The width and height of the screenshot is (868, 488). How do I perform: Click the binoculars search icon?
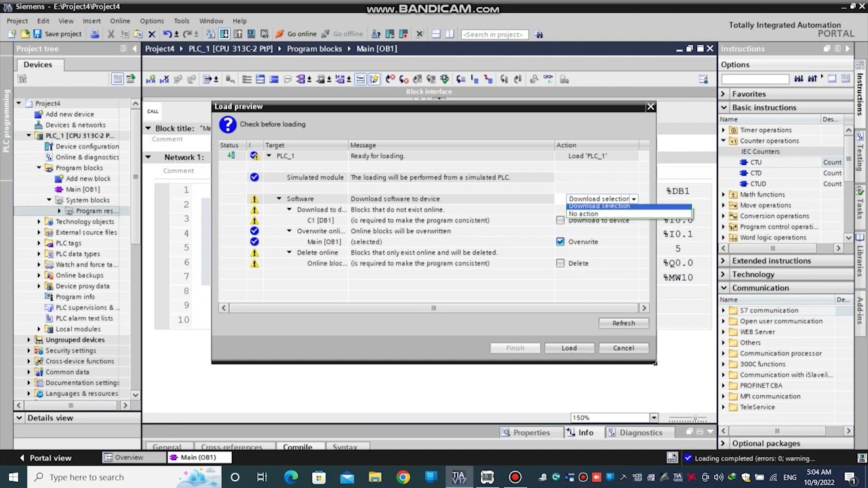click(538, 34)
